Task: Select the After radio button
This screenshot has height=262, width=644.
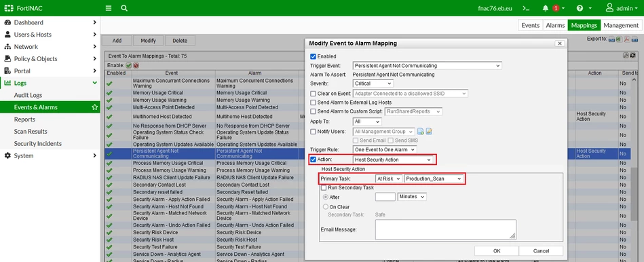Action: [x=326, y=197]
